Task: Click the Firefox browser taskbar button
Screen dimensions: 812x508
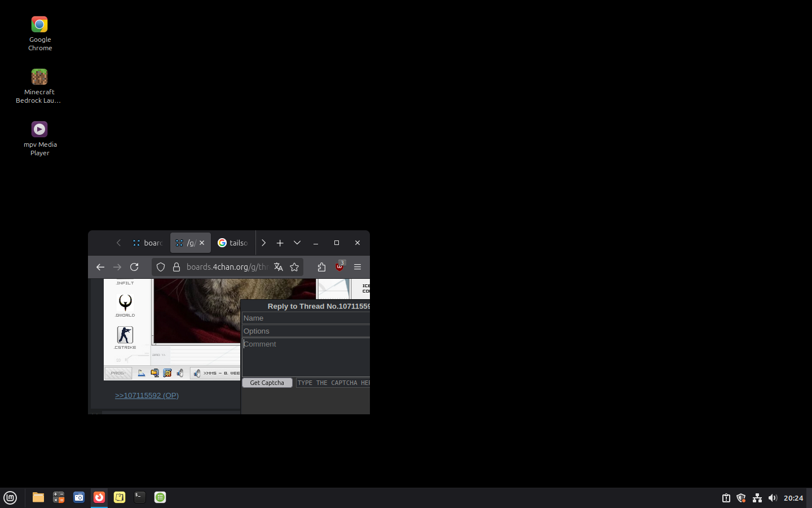Action: click(x=99, y=497)
